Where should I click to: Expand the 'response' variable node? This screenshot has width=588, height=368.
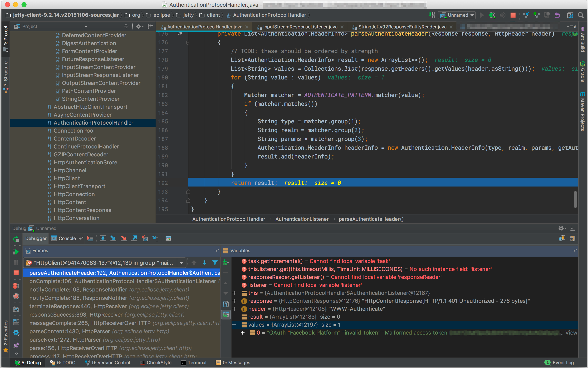coord(234,301)
